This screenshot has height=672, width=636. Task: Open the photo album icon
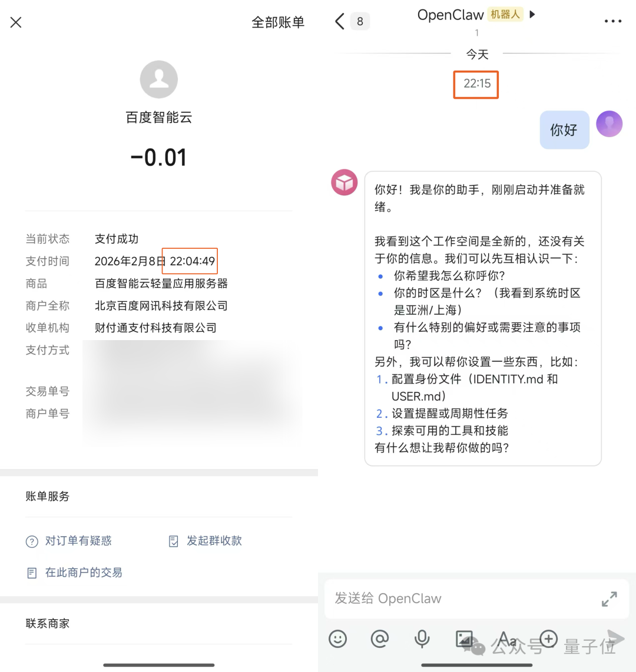464,639
